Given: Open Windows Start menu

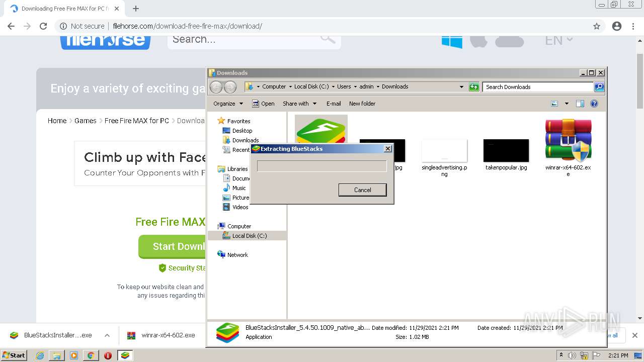Looking at the screenshot, I should click(x=14, y=355).
